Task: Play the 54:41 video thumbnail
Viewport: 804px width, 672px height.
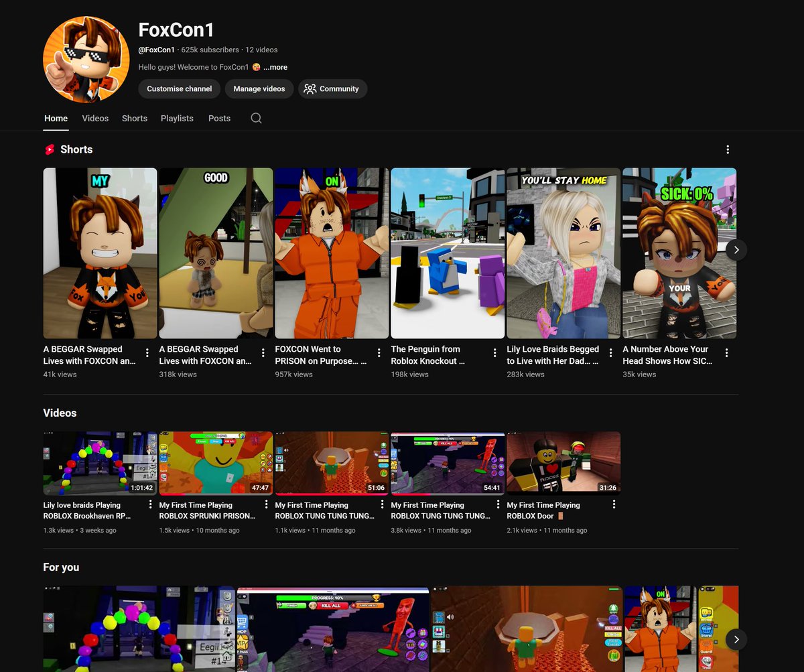Action: coord(448,463)
